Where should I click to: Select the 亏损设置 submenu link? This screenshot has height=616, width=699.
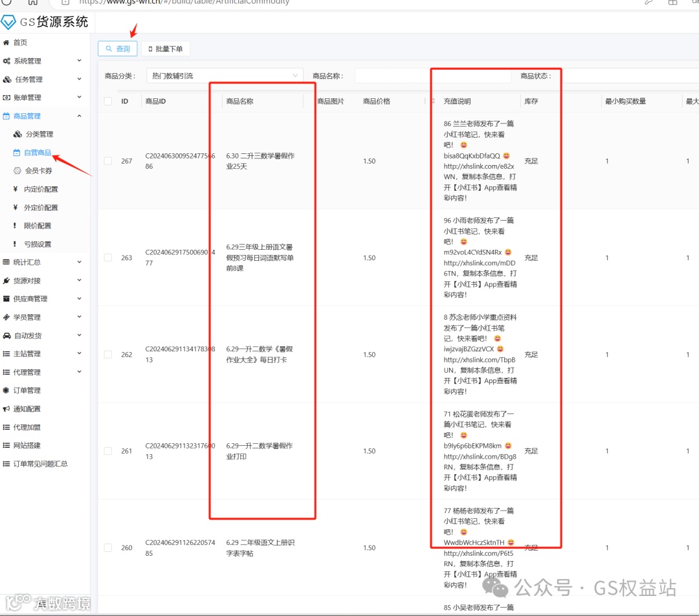point(38,244)
